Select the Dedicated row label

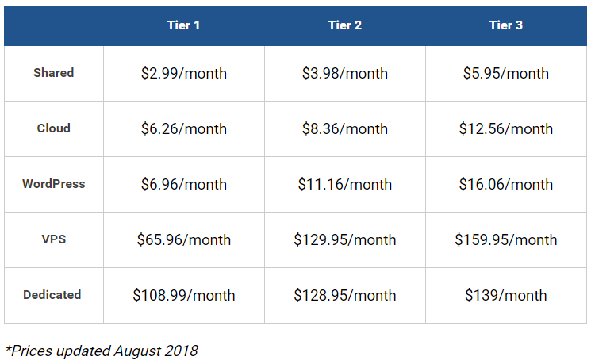pos(52,295)
